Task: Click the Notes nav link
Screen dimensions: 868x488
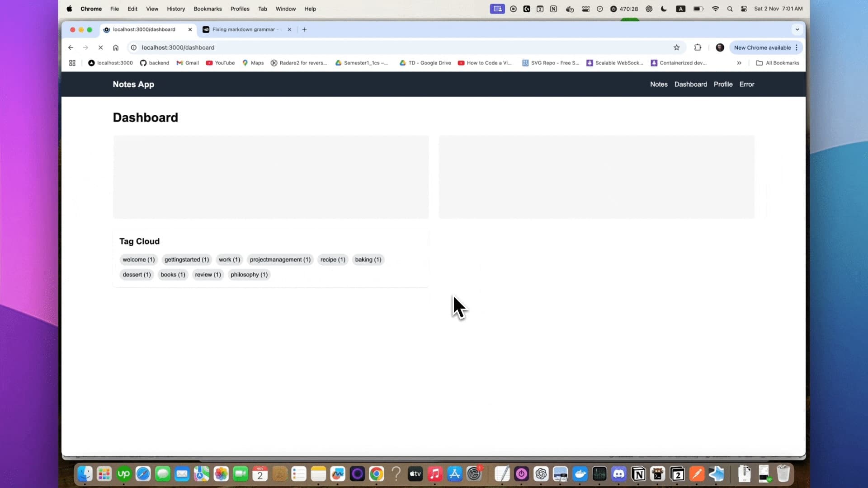Action: pos(659,84)
